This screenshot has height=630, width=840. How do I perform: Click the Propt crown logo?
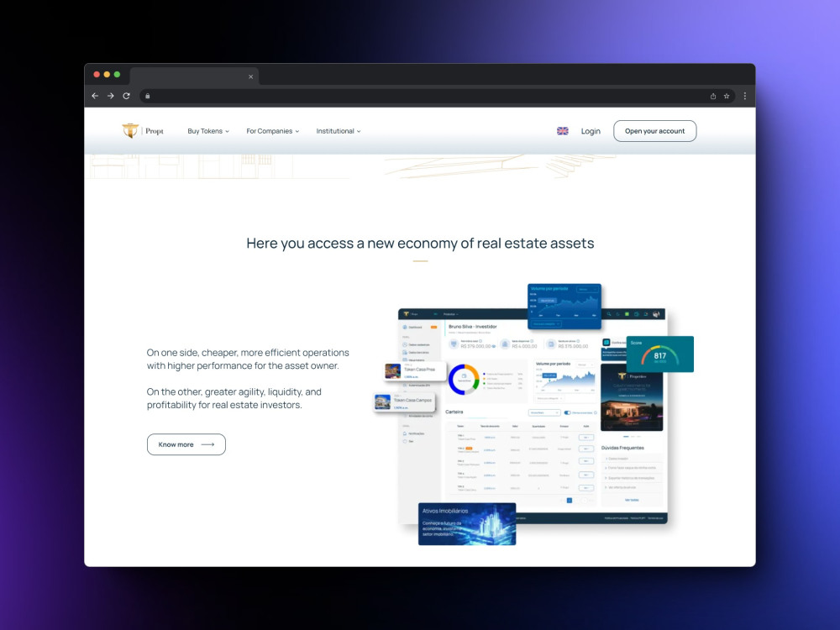click(x=131, y=130)
